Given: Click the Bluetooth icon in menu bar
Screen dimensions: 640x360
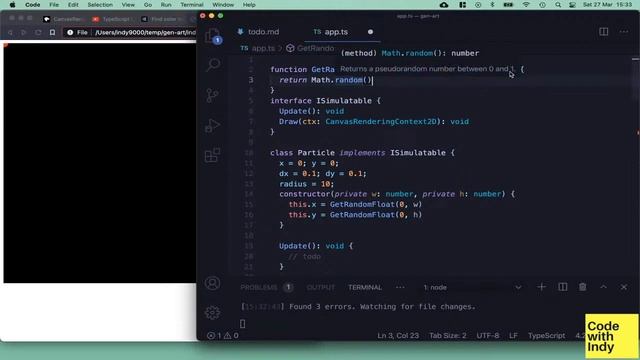Looking at the screenshot, I should point(492,5).
